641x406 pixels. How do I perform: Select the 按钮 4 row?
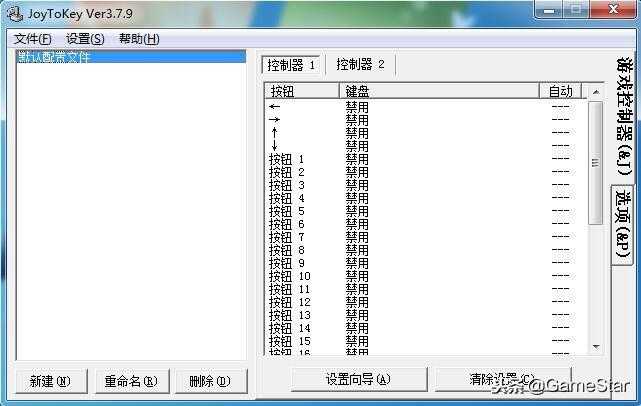(x=426, y=198)
